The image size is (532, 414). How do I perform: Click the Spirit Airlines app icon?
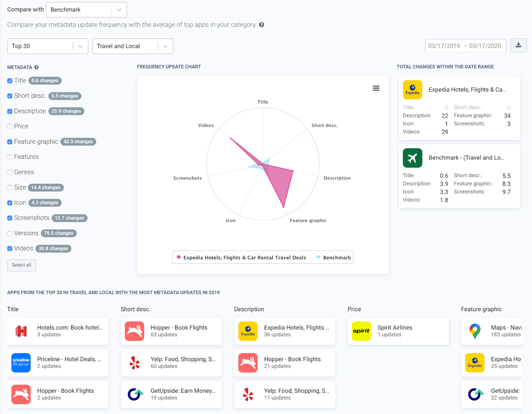tap(361, 331)
